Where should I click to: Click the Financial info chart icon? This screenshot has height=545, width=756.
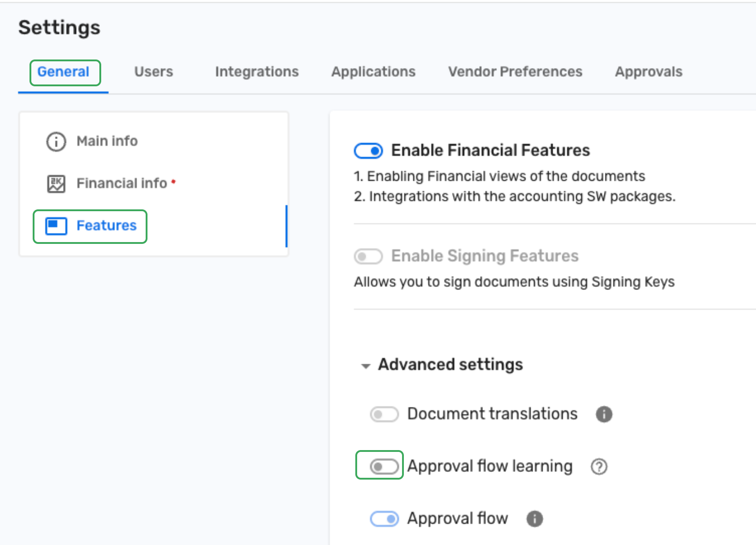(56, 183)
